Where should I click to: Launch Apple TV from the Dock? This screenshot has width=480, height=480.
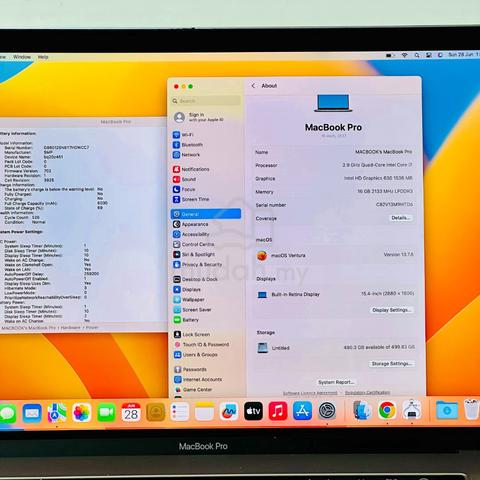[253, 411]
